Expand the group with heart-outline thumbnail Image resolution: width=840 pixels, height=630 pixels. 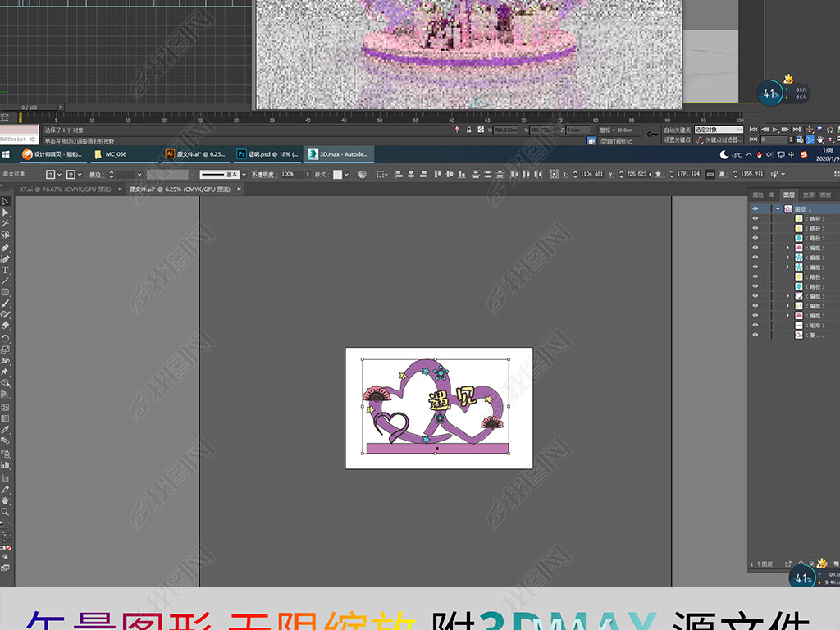point(787,296)
